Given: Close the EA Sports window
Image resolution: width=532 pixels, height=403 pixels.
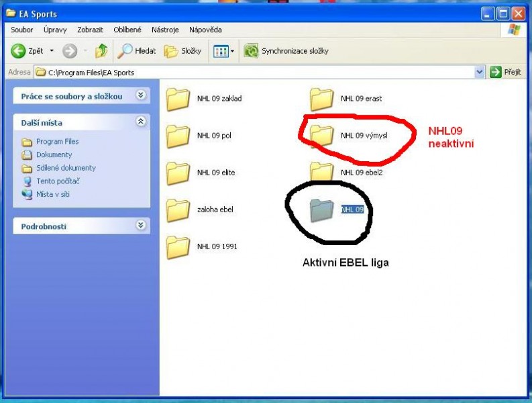Looking at the screenshot, I should coord(519,14).
